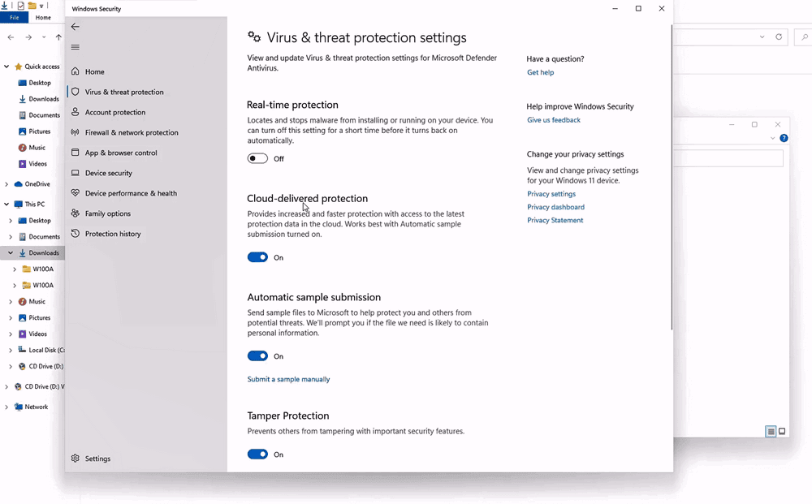Click the input field in background window
The height and width of the screenshot is (504, 812).
coord(728,158)
